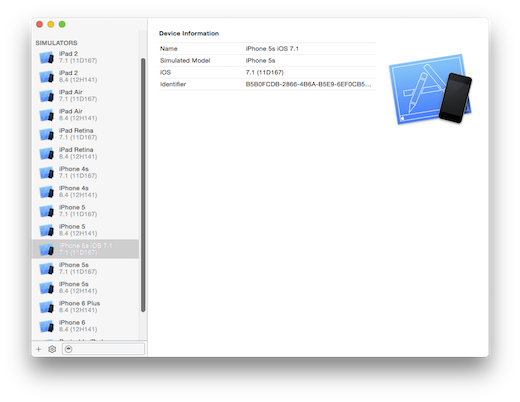The height and width of the screenshot is (402, 520).
Task: Click the iOS value 7.1 (11D167)
Action: [265, 72]
